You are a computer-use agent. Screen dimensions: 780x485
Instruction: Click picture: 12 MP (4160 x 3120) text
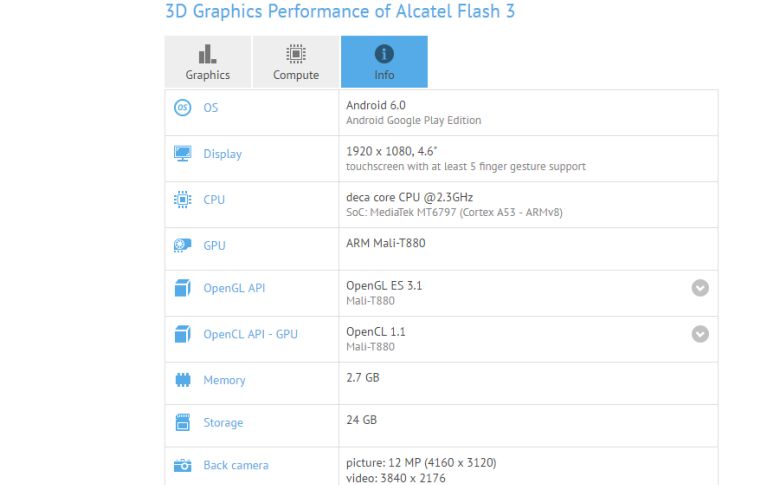[x=421, y=463]
